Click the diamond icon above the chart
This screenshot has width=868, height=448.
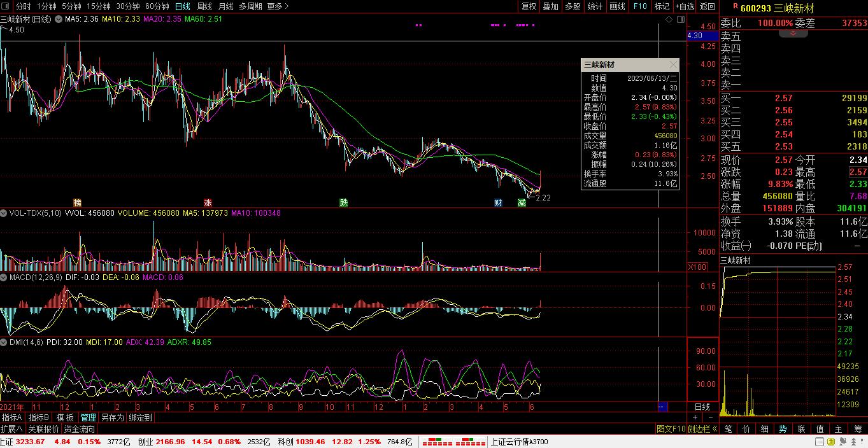click(669, 20)
